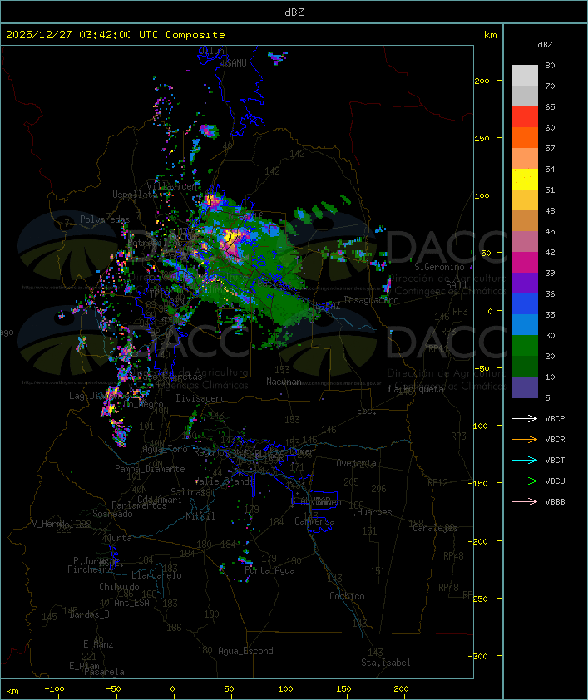Click the Sta.Isabel place label
Viewport: 588px width, 700px height.
point(386,663)
